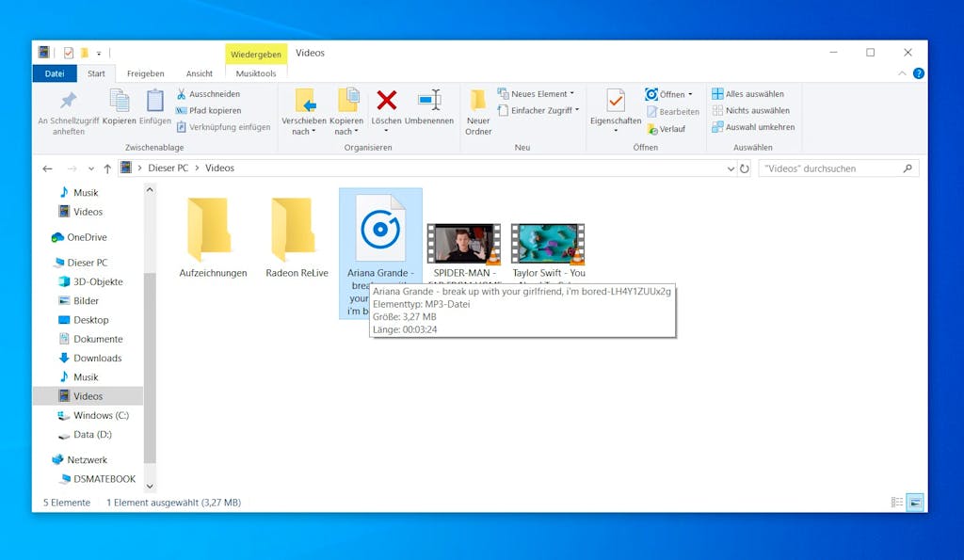Image resolution: width=964 pixels, height=560 pixels.
Task: Open the Radeon ReLive folder
Action: pos(297,237)
